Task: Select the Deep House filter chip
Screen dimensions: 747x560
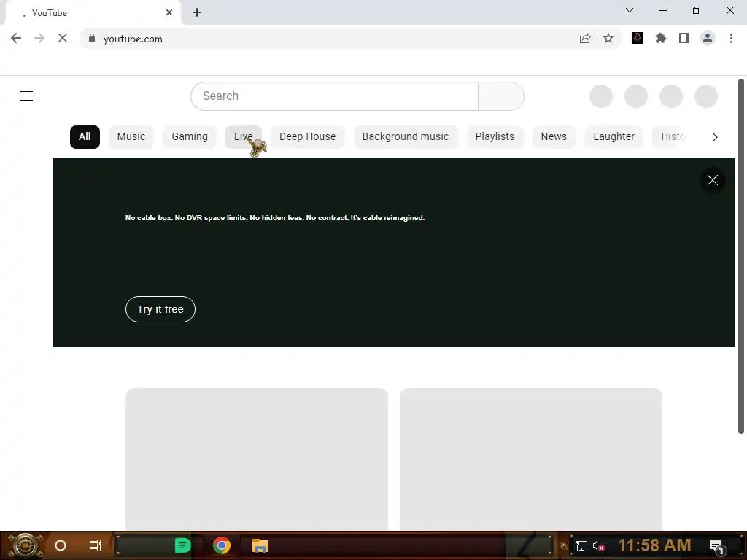Action: [x=307, y=136]
